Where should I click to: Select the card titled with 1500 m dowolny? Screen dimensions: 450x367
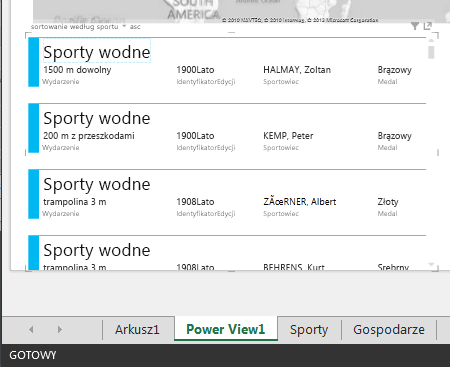tap(227, 62)
